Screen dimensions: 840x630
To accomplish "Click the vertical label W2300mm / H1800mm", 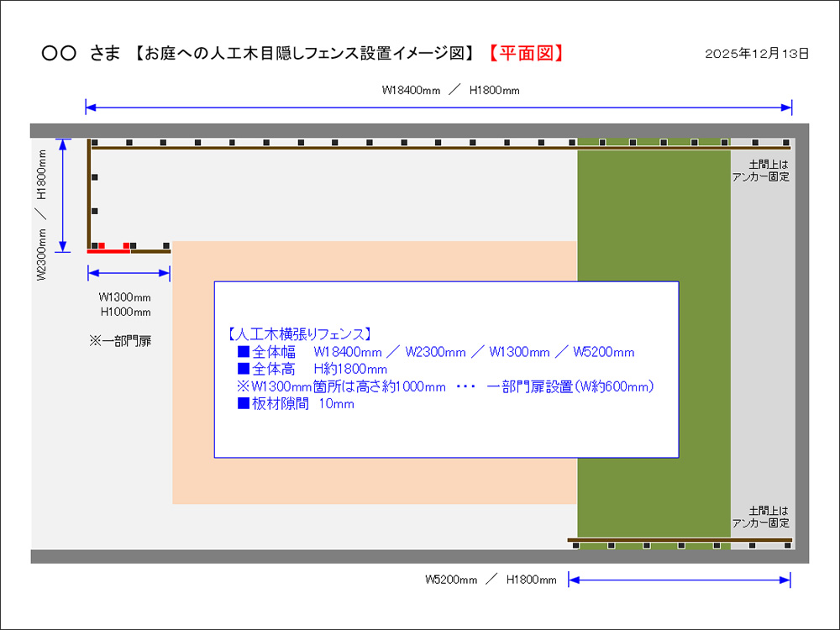I will (x=42, y=215).
